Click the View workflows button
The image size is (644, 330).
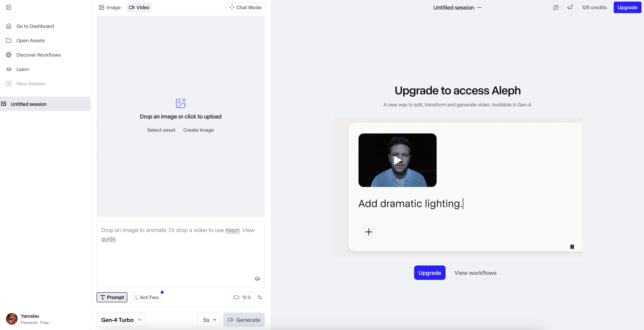point(475,273)
